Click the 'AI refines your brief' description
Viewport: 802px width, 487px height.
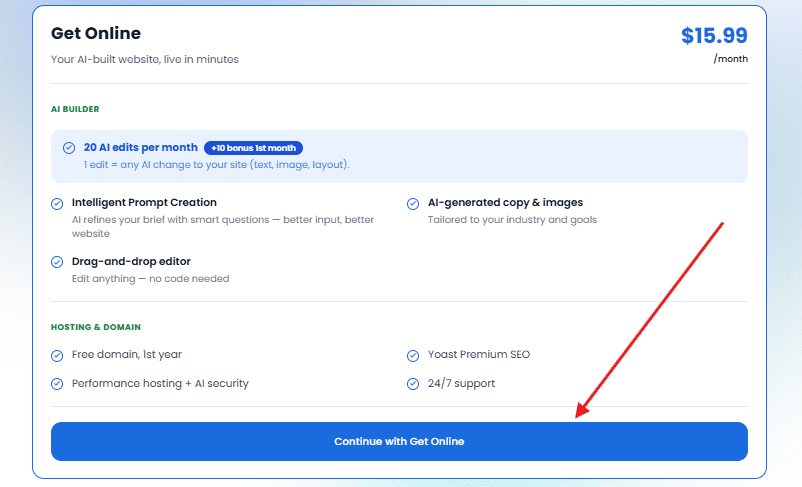pyautogui.click(x=223, y=227)
